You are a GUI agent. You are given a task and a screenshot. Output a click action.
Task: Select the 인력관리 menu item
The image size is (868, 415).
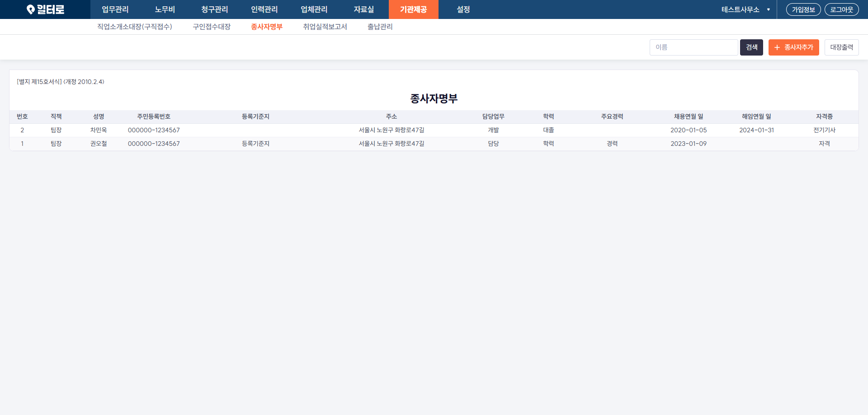click(264, 9)
